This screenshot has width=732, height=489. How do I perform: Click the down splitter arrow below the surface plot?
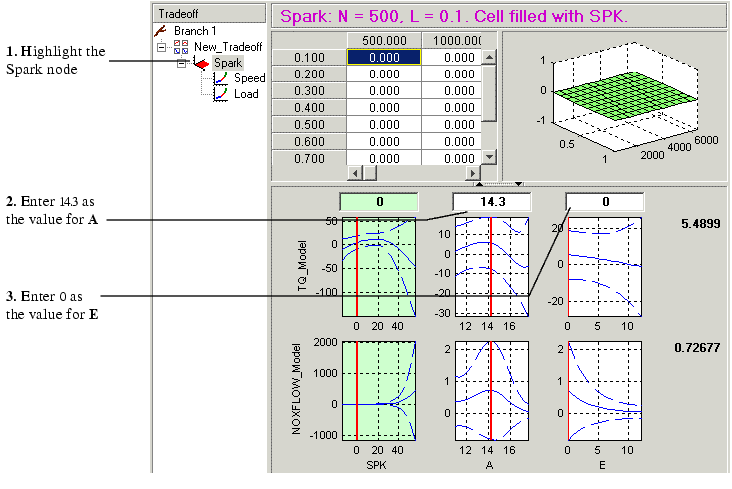click(x=518, y=184)
